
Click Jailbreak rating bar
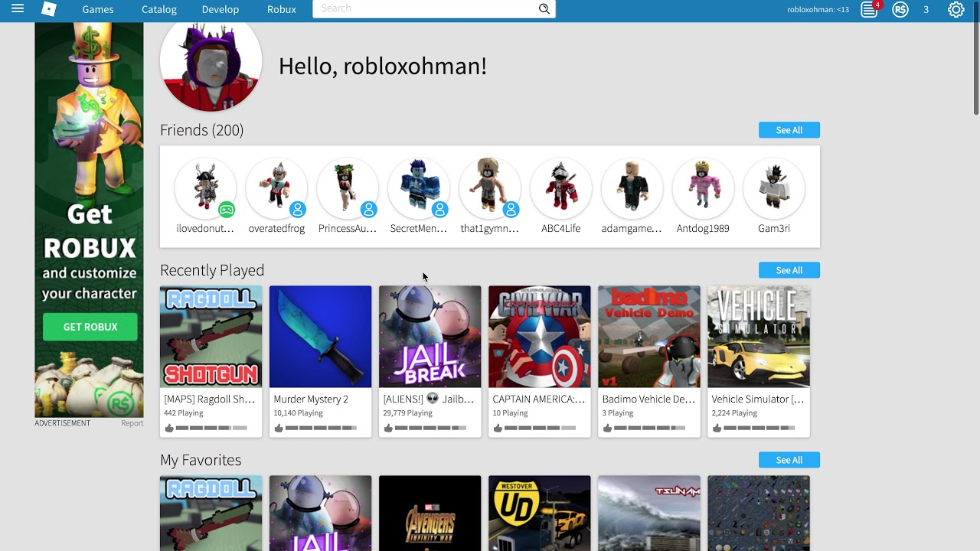430,428
